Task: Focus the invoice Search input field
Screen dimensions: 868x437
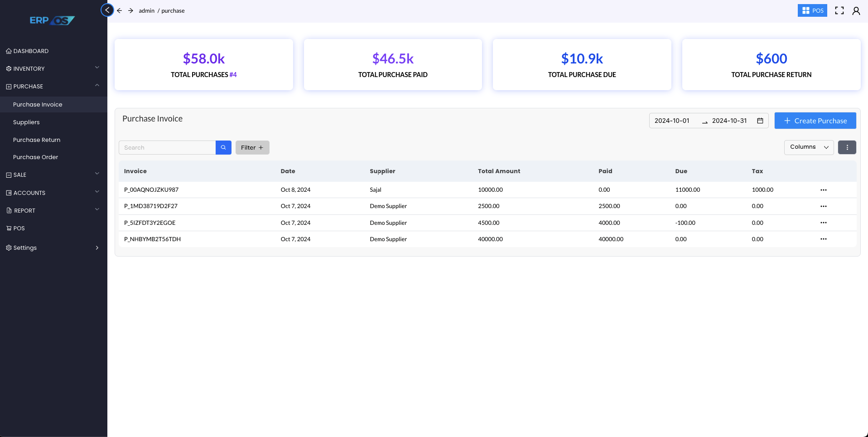Action: point(167,147)
